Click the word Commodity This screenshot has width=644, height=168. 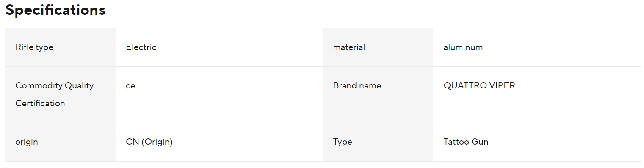click(38, 86)
